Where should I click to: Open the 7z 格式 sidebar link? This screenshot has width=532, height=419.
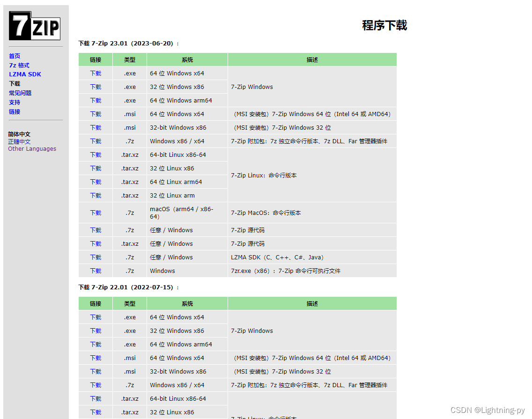(19, 65)
